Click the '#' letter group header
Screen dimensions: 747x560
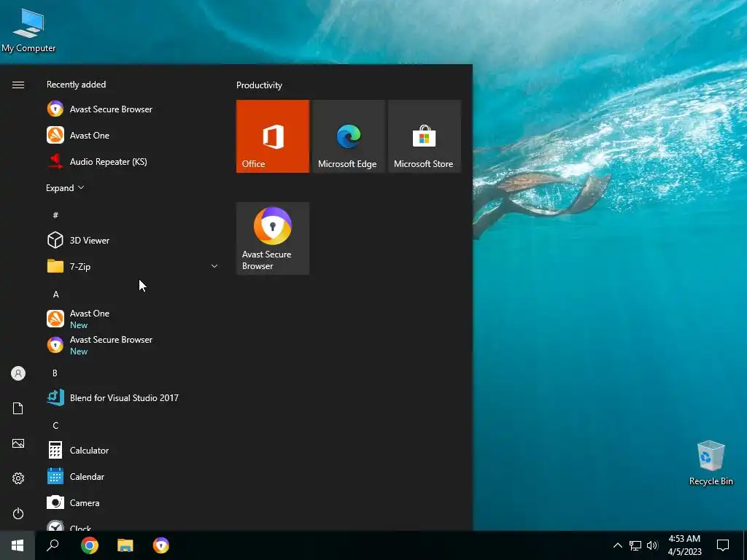(55, 215)
